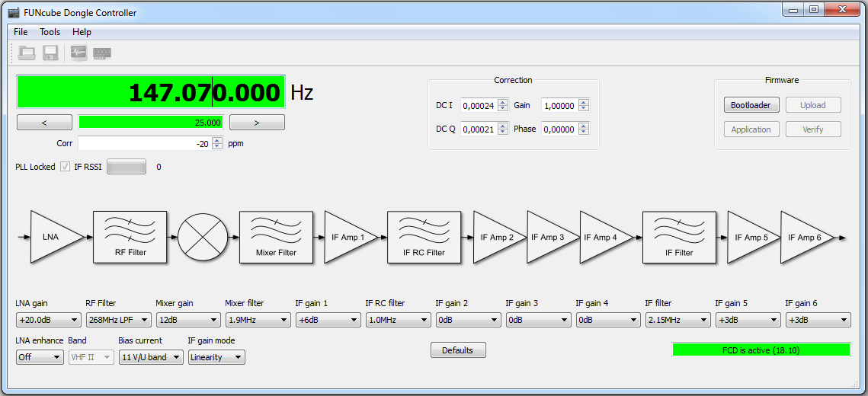Increase the DC I stepper value
This screenshot has height=396, width=868.
(x=503, y=102)
